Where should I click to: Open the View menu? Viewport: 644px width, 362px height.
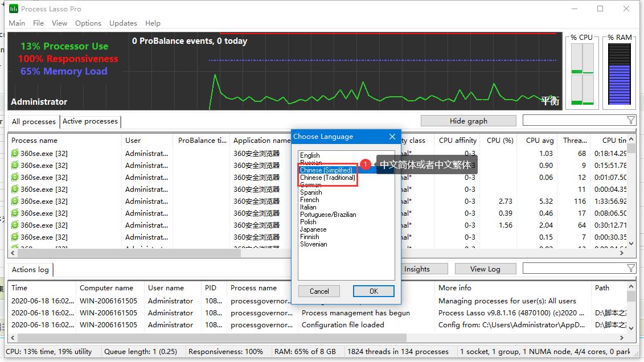[x=59, y=23]
